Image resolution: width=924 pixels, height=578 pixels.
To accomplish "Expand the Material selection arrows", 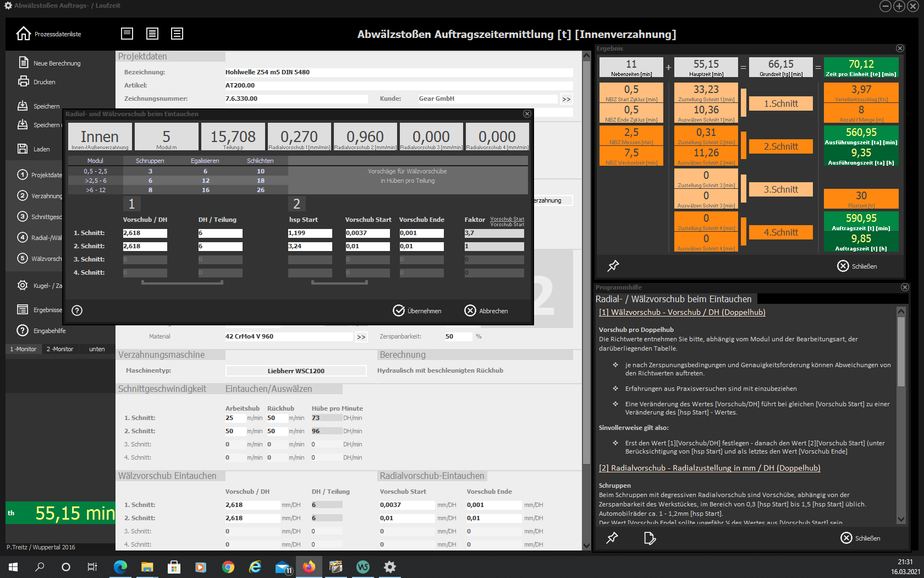I will pos(361,337).
